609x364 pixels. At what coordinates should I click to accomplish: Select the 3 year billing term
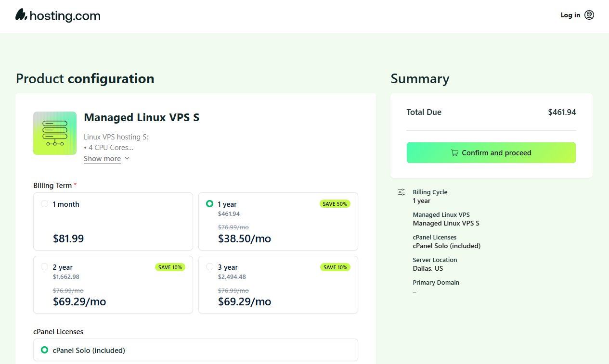[278, 285]
